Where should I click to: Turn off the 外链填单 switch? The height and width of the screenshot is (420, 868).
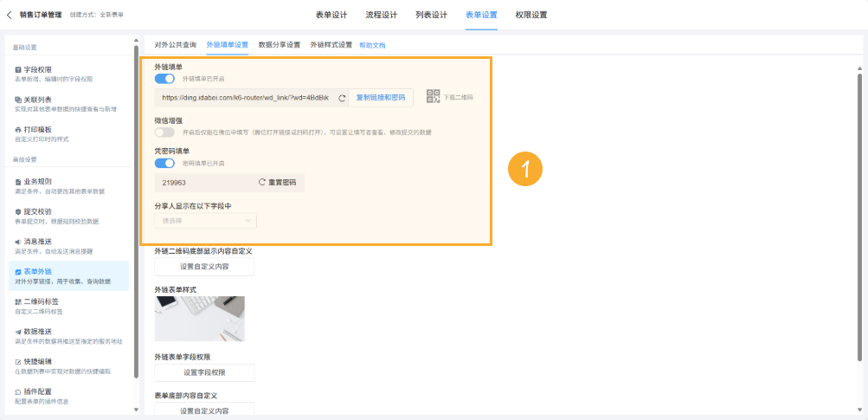coord(164,79)
